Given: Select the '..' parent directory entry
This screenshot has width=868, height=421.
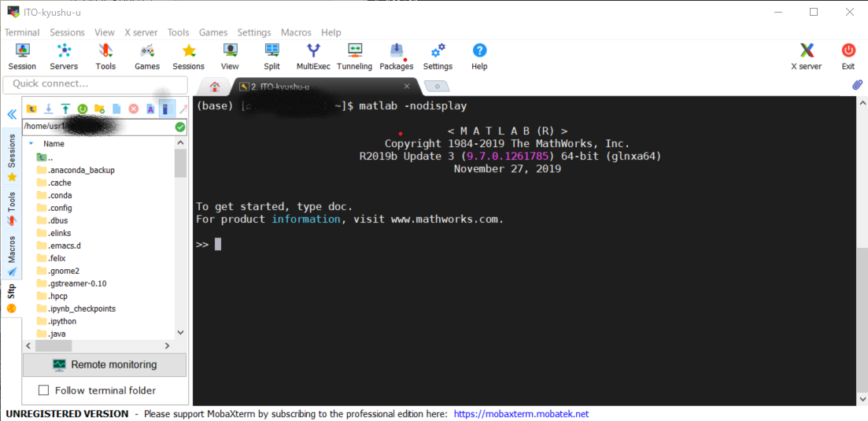Looking at the screenshot, I should click(x=46, y=157).
